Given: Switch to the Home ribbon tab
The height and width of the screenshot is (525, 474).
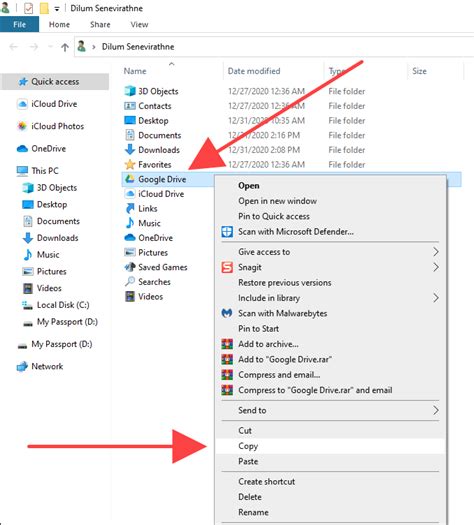Looking at the screenshot, I should 59,24.
